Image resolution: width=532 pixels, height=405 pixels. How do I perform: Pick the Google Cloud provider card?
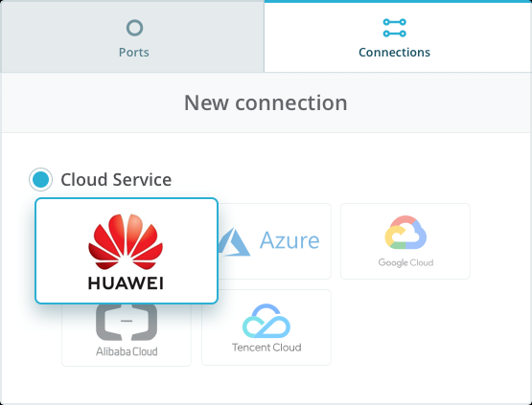[x=405, y=241]
